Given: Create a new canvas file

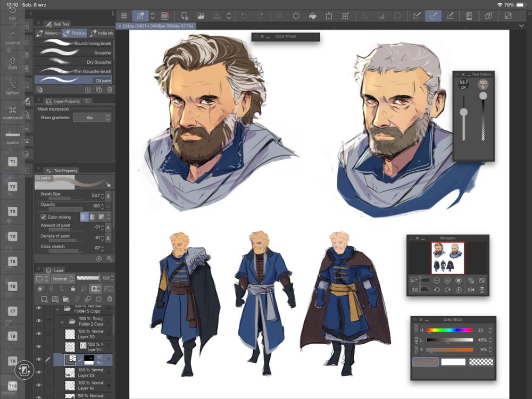Looking at the screenshot, I should [x=185, y=16].
